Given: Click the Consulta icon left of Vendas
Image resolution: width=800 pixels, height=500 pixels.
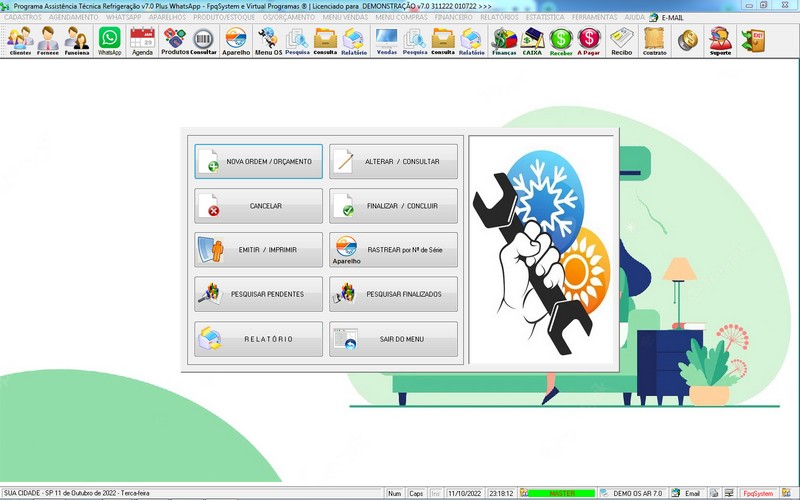Looking at the screenshot, I should click(x=326, y=41).
